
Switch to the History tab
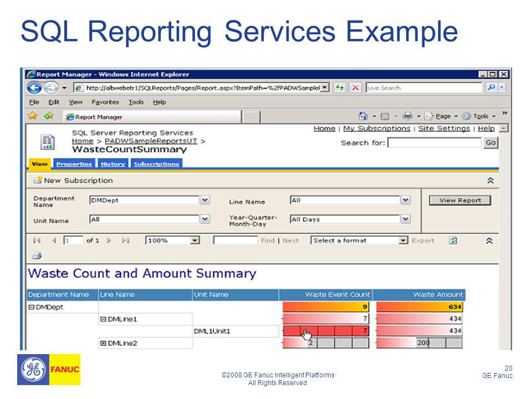pos(113,164)
